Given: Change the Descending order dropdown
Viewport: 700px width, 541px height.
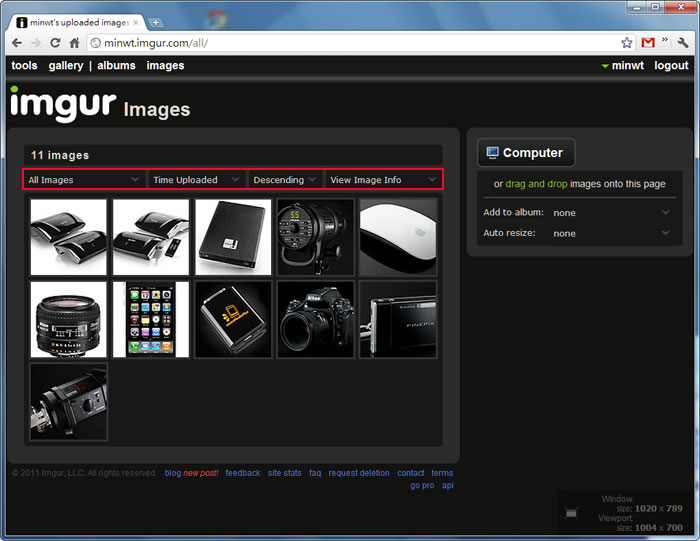Looking at the screenshot, I should [285, 179].
